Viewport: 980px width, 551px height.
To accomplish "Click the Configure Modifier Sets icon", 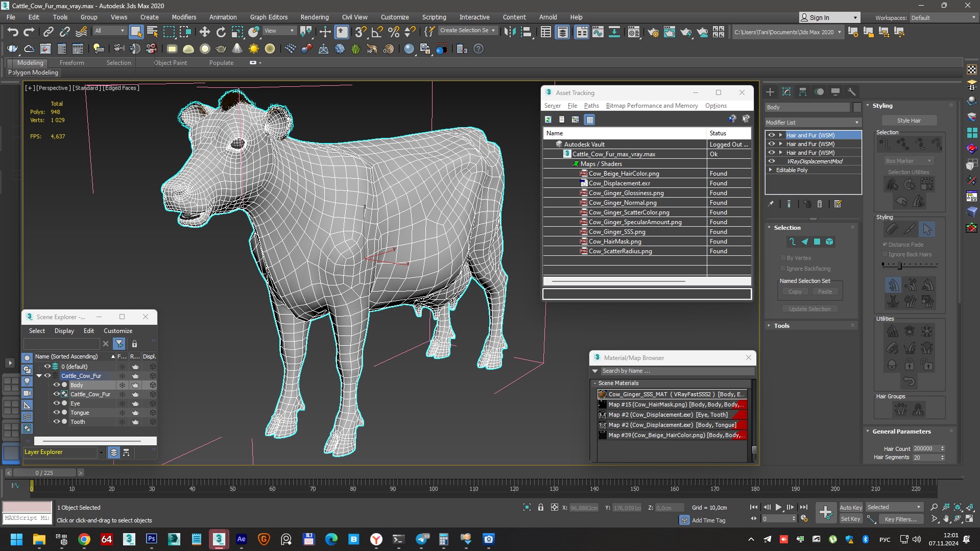I will pos(838,204).
